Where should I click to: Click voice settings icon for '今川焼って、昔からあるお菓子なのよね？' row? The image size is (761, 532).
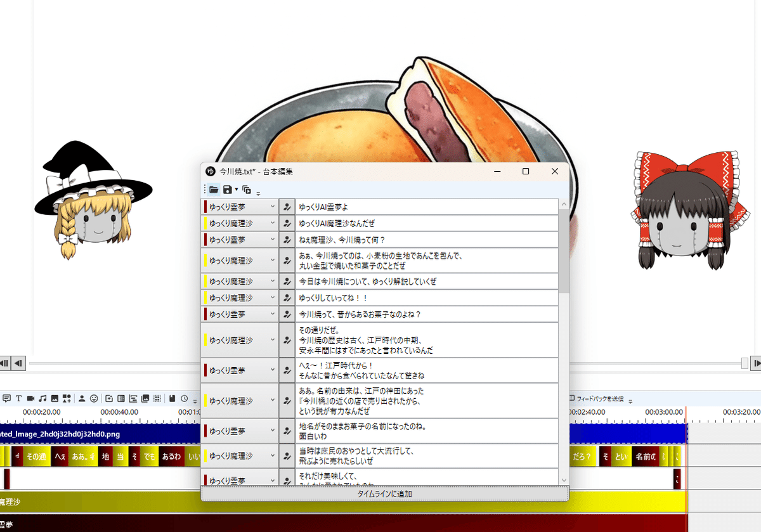[x=287, y=314]
